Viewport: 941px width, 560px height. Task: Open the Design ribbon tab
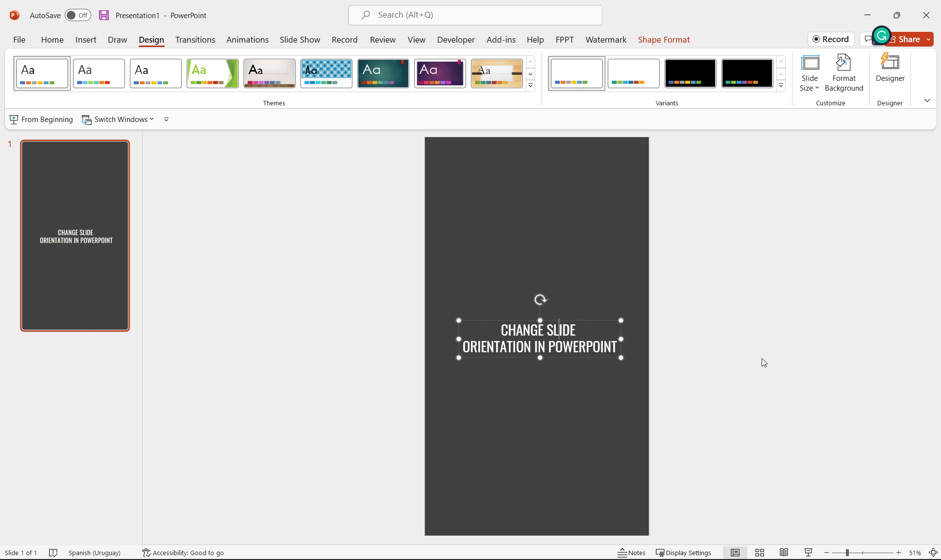[x=151, y=39]
